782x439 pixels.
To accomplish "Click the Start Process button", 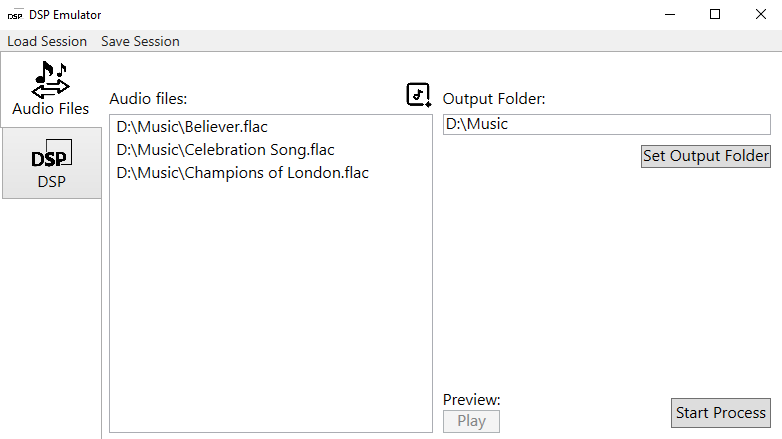I will click(721, 413).
